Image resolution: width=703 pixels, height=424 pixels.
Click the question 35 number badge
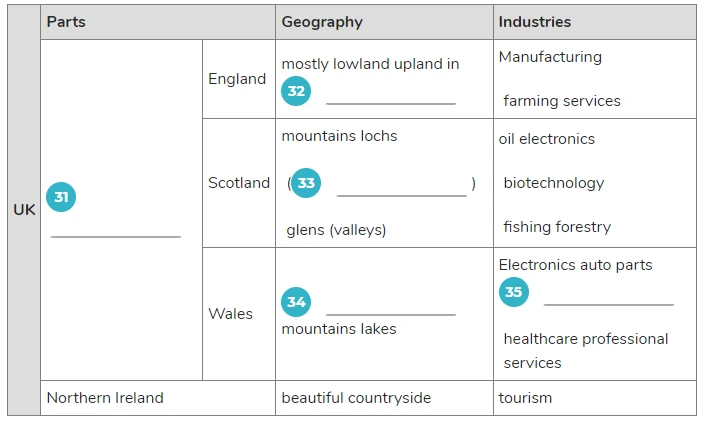[514, 292]
